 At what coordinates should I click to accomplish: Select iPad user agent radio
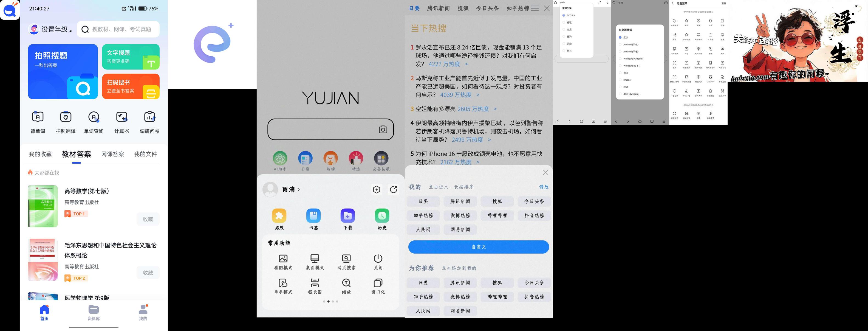[x=620, y=87]
